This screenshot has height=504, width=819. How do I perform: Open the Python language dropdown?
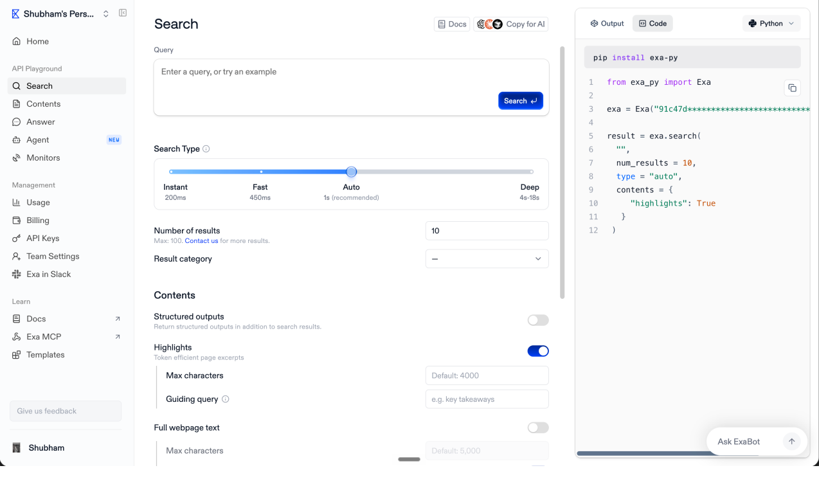click(771, 24)
